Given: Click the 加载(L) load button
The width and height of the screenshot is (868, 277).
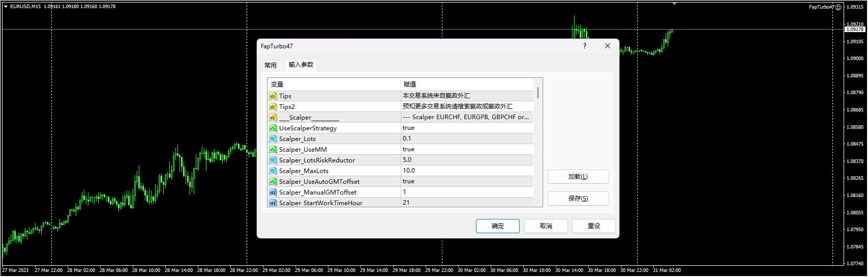Looking at the screenshot, I should click(x=578, y=177).
